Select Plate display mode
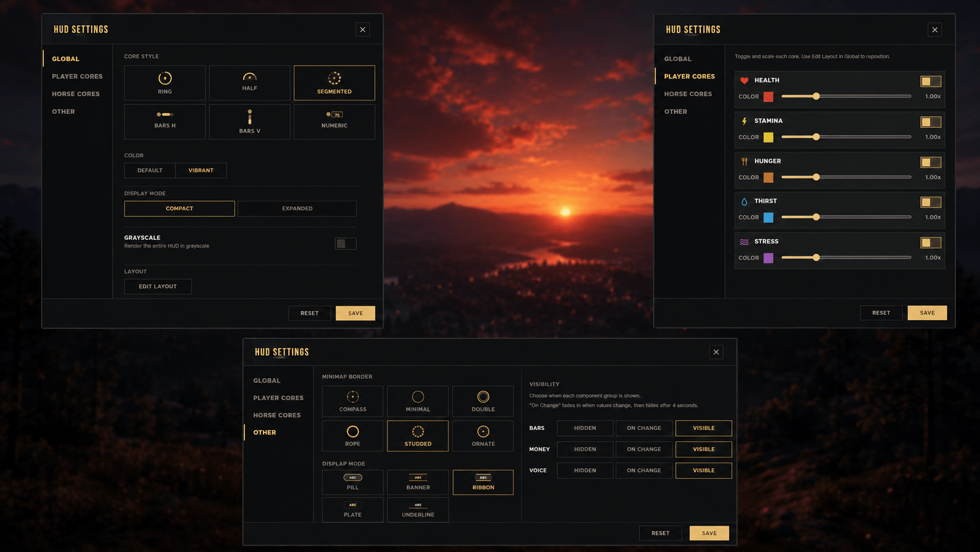 tap(353, 510)
